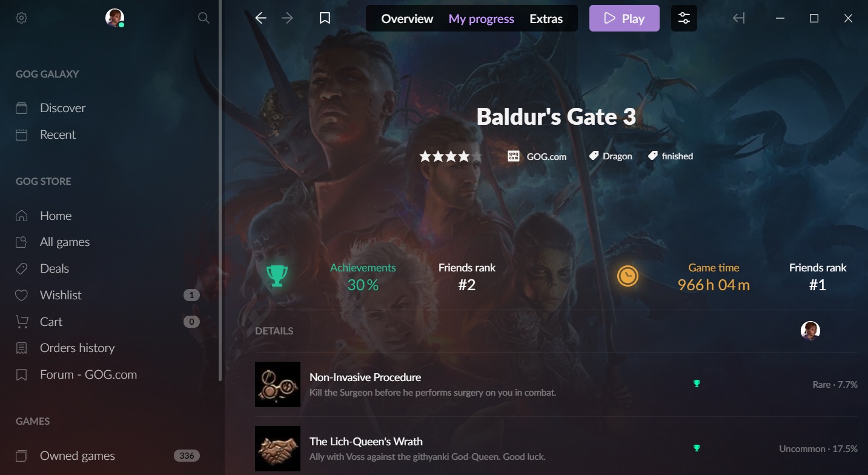
Task: Open the settings gear icon
Action: point(21,18)
